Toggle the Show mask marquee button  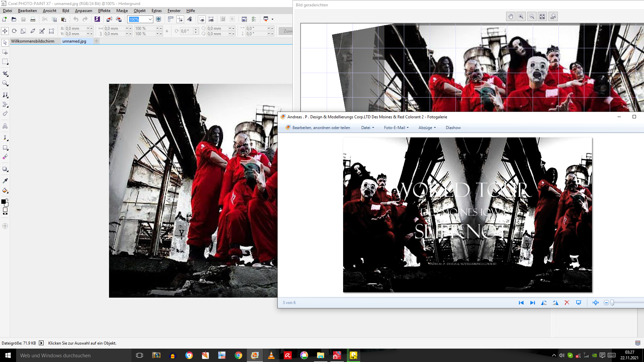coord(202,19)
